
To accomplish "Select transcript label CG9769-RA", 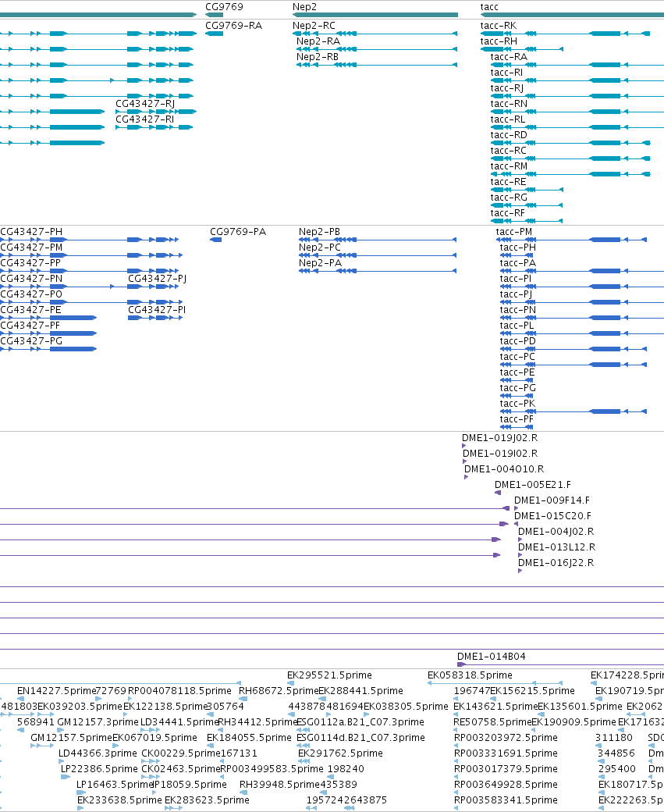I will coord(234,25).
